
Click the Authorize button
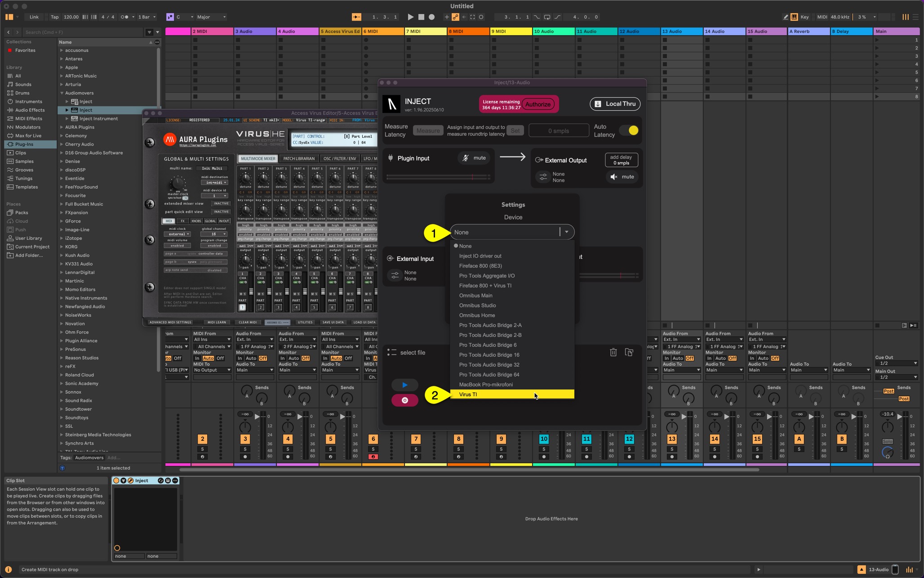pos(538,104)
